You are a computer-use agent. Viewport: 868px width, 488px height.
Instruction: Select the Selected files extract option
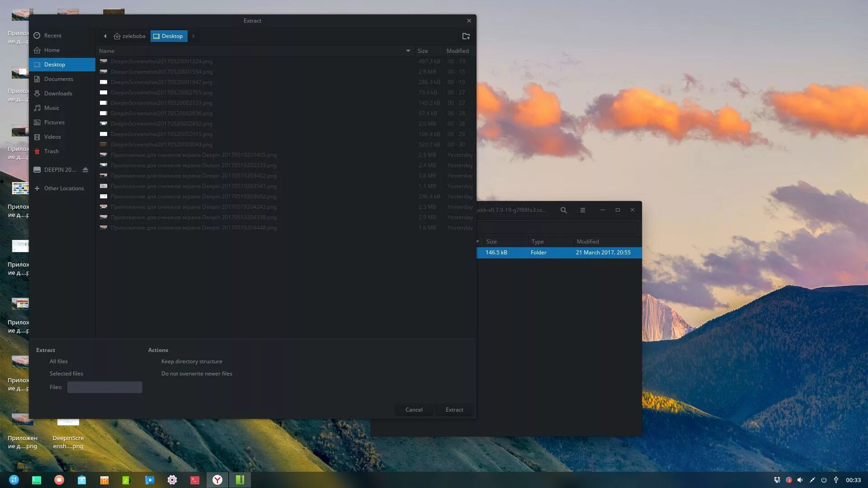coord(66,374)
